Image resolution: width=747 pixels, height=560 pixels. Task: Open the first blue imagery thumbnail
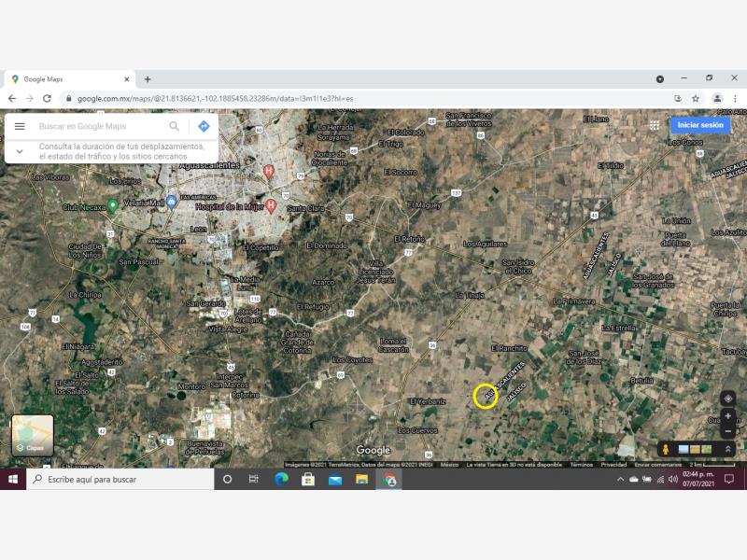[x=684, y=449]
